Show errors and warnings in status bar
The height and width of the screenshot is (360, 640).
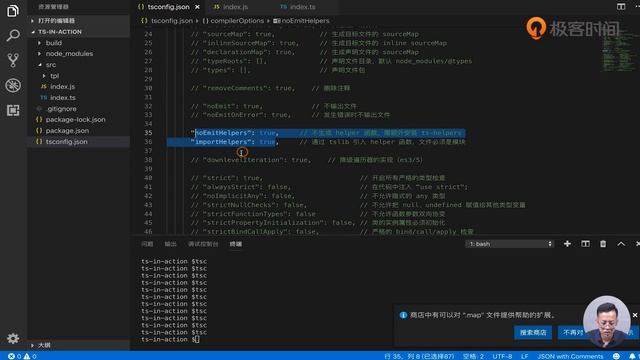point(22,356)
